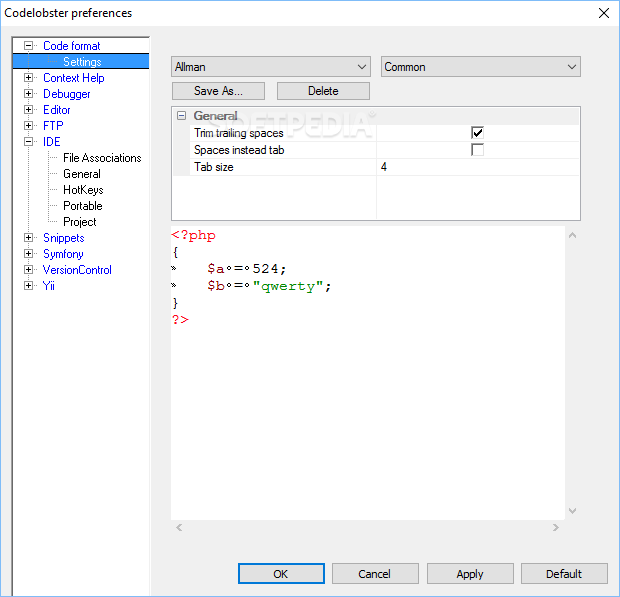Open HotKeys under IDE
Viewport: 620px width, 597px height.
coord(83,190)
